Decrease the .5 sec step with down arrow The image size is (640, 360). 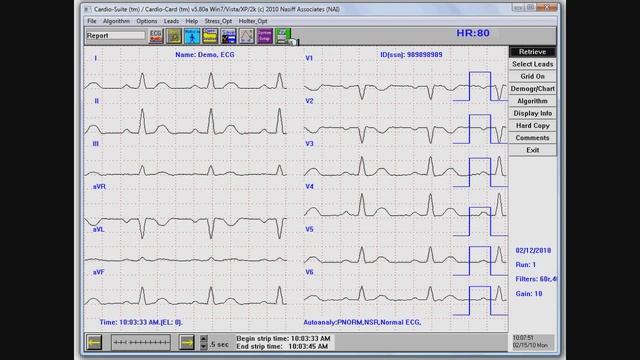click(204, 346)
